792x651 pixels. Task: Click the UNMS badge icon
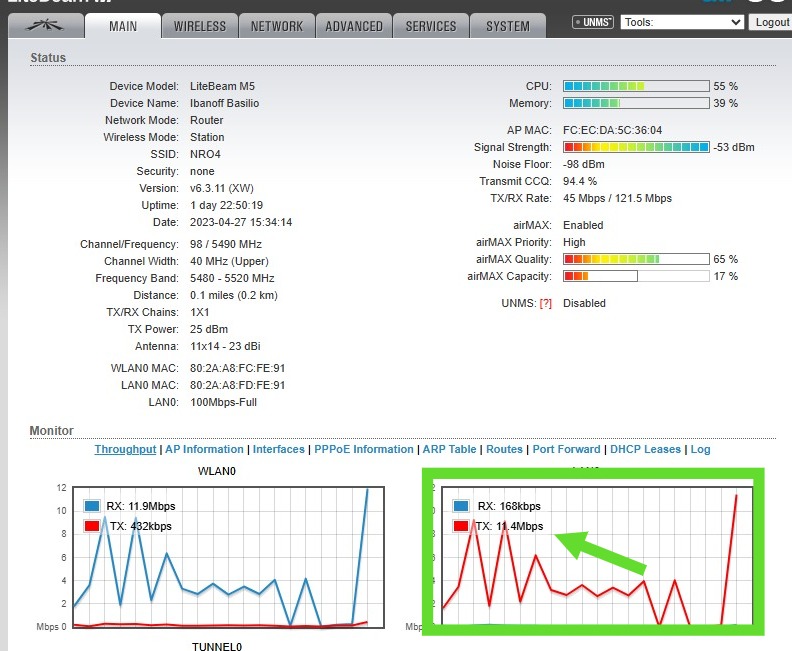pos(593,22)
